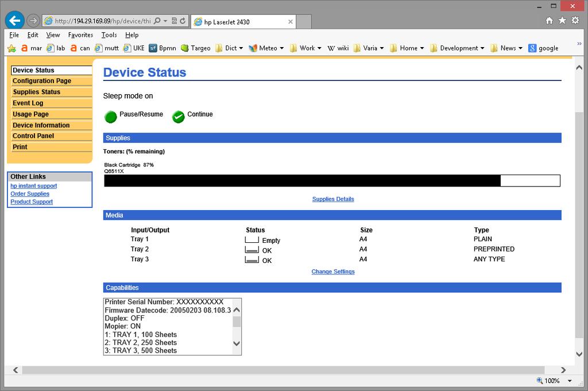This screenshot has width=588, height=391.
Task: Open the Control Panel sidebar link
Action: coord(51,136)
